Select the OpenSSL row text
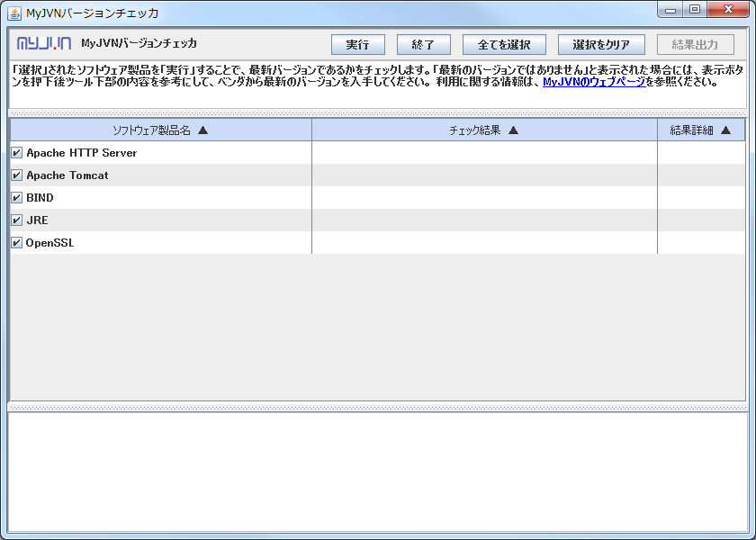The height and width of the screenshot is (540, 756). (x=50, y=243)
